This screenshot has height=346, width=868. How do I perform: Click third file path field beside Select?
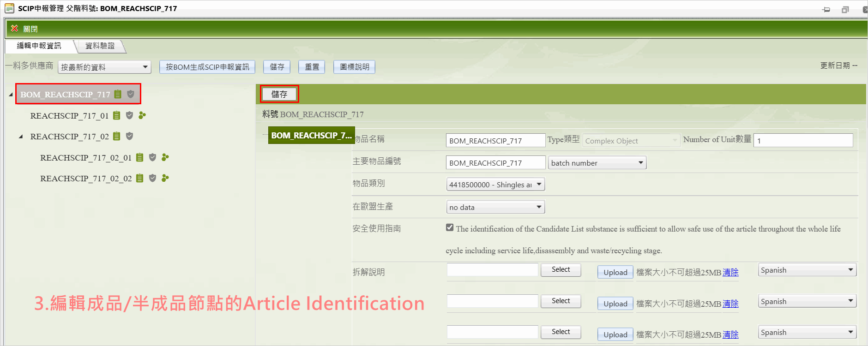point(493,332)
